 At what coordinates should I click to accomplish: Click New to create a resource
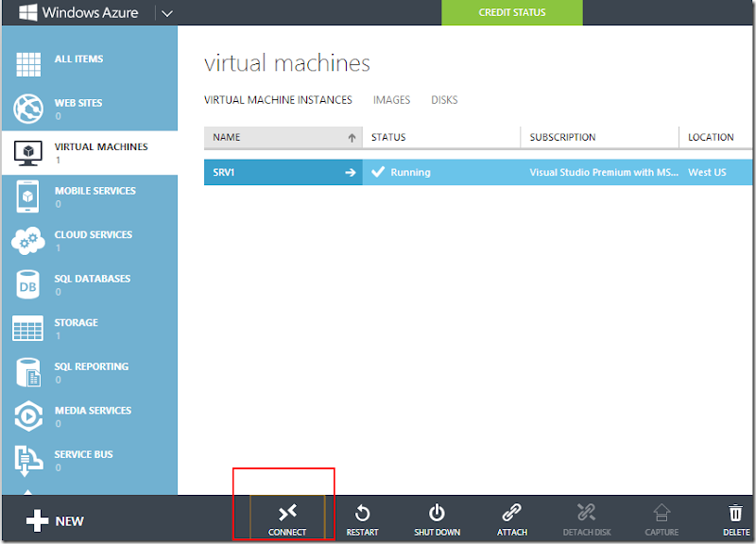(x=55, y=520)
